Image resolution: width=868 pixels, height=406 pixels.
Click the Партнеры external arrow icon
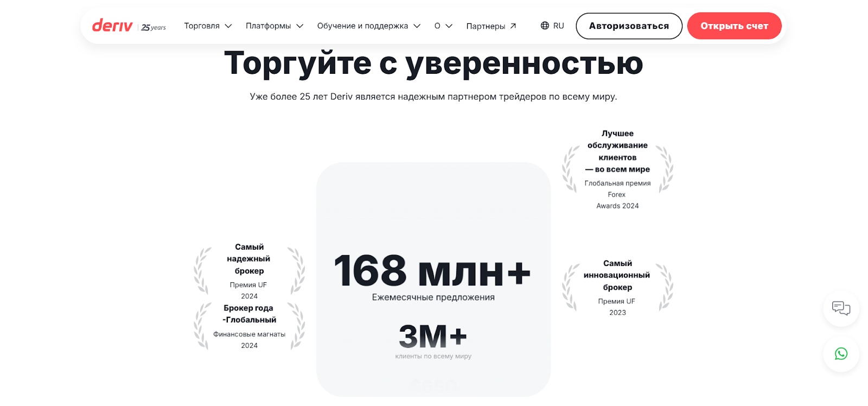point(513,26)
